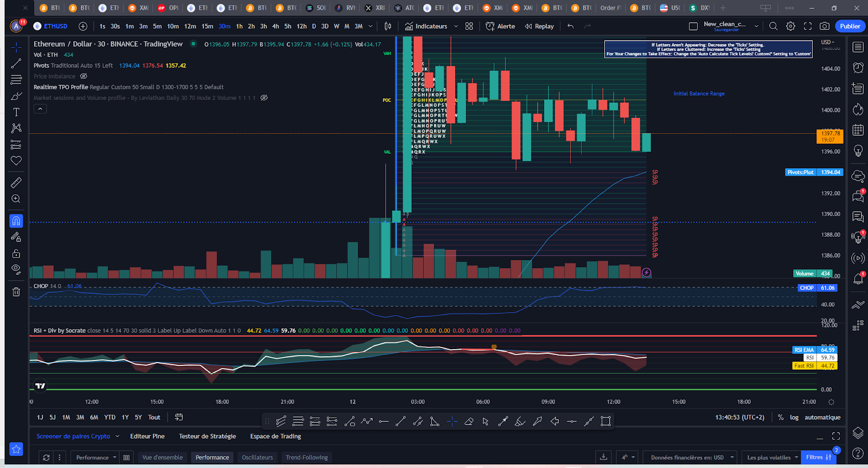This screenshot has width=868, height=468.
Task: Activate the zoom in tool
Action: click(x=16, y=199)
